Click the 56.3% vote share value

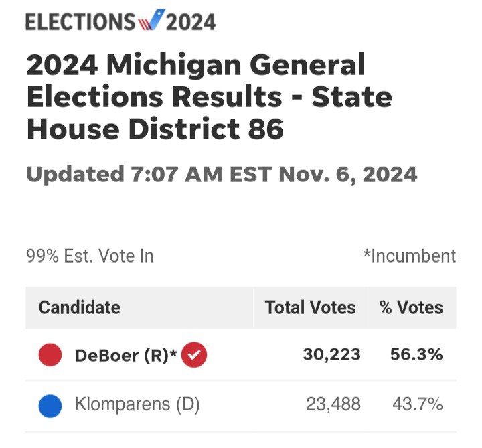416,354
